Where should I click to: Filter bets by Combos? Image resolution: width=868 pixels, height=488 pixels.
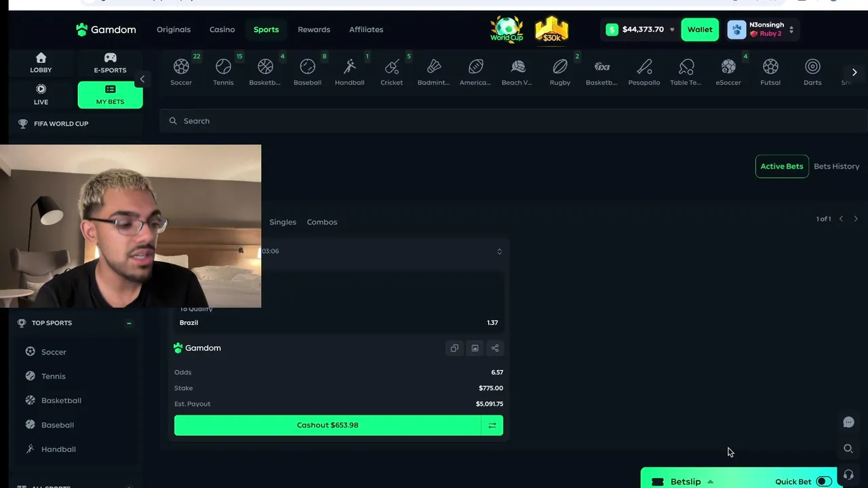(322, 222)
